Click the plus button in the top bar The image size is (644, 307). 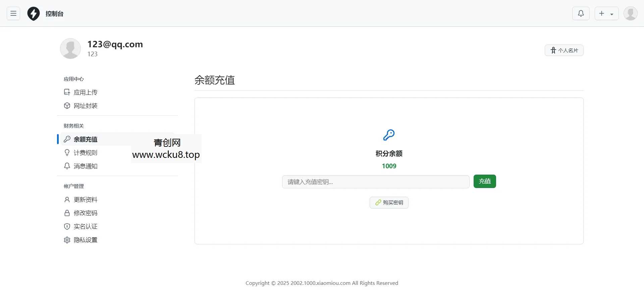pos(602,13)
